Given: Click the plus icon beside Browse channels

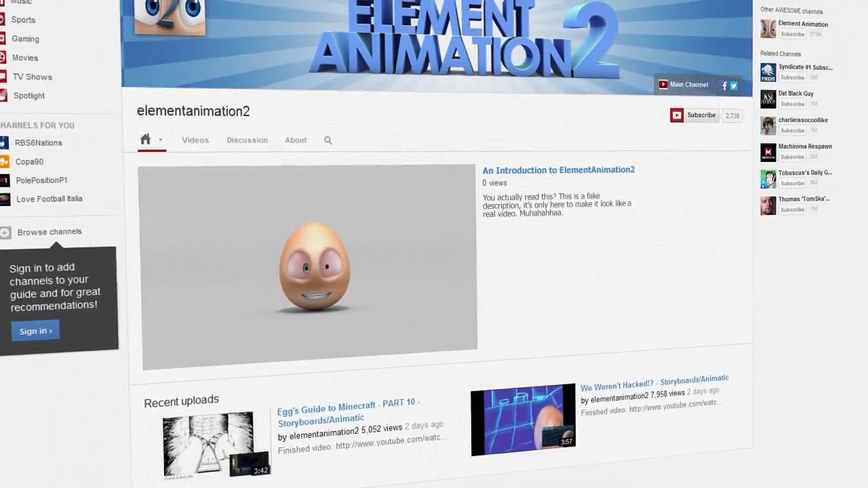Looking at the screenshot, I should click(x=5, y=232).
